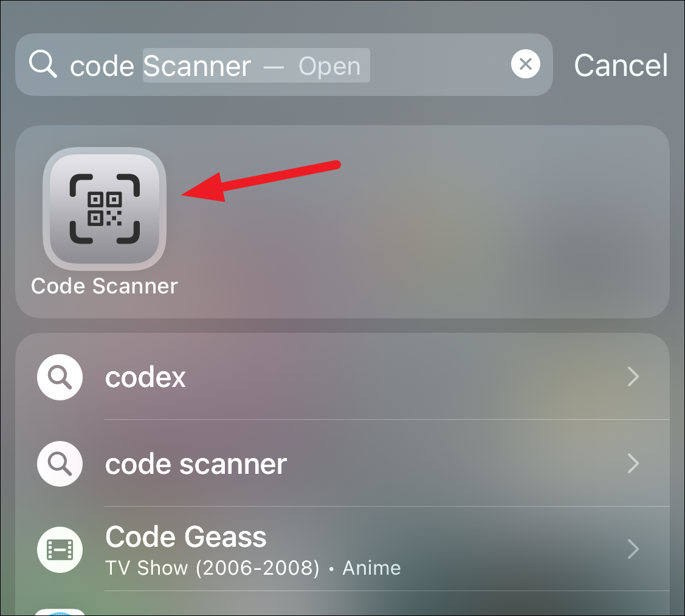
Task: Expand the code scanner suggestion chevron
Action: click(x=633, y=464)
